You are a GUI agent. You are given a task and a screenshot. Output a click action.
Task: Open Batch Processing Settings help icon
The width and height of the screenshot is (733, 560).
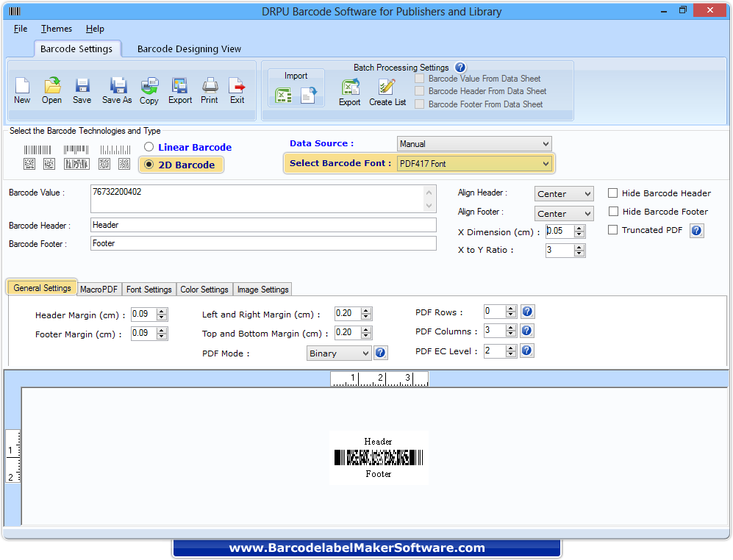(460, 68)
